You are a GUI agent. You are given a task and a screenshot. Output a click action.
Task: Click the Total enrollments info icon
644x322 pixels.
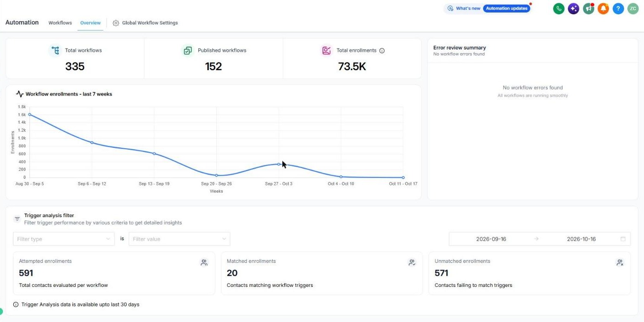[382, 51]
